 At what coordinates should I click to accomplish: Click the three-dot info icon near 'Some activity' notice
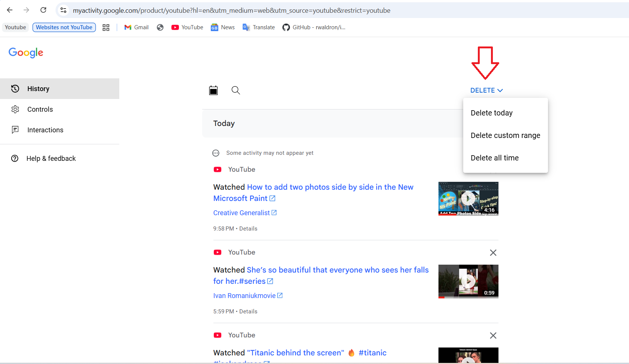(x=216, y=153)
